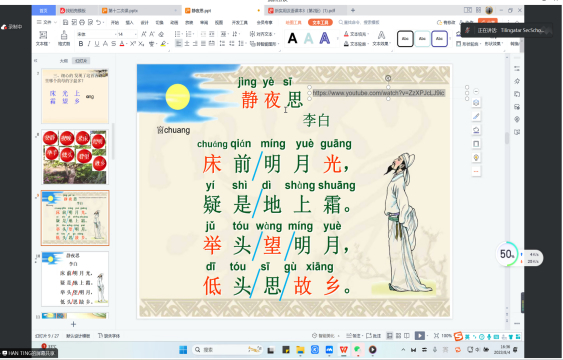563x360 pixels.
Task: Switch to slide sorter view icon
Action: pos(398,336)
